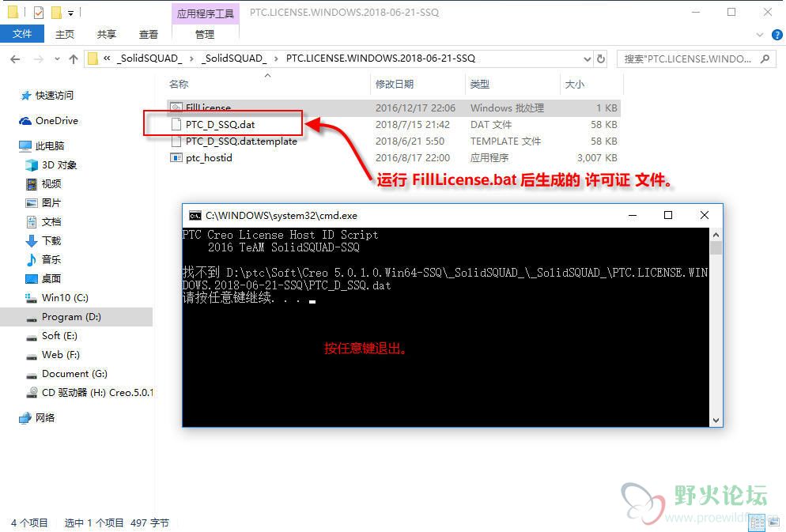Minimize the cmd.exe window
786x532 pixels.
633,215
